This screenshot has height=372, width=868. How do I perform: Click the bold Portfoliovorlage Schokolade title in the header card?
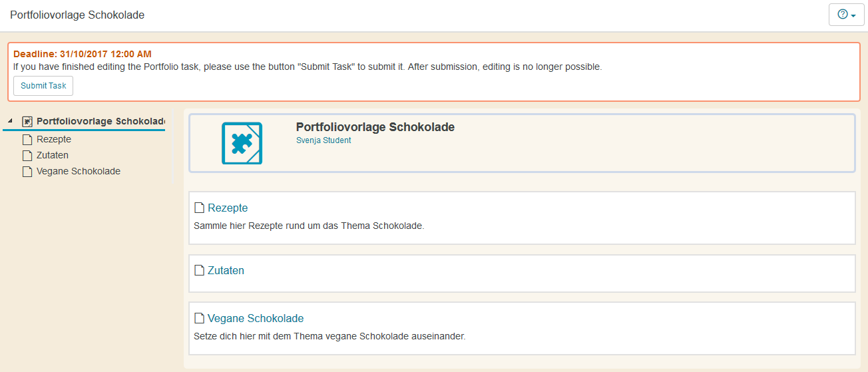(x=375, y=127)
